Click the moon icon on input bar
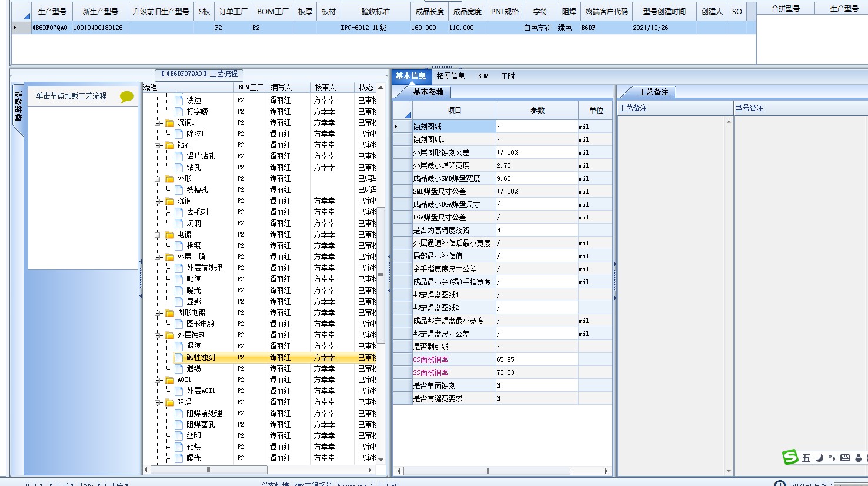The image size is (868, 486). [819, 458]
